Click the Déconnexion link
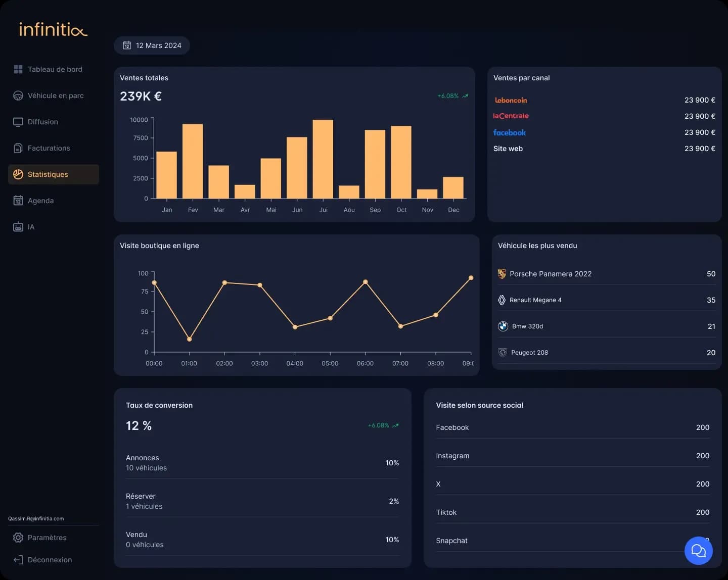Screen dimensions: 728x580 tap(50, 560)
